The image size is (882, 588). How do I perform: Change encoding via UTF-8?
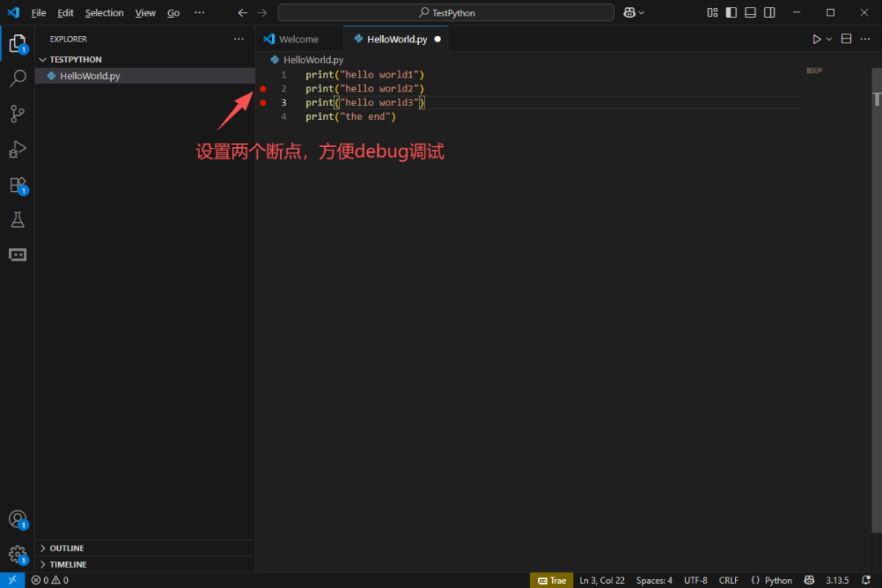click(696, 580)
